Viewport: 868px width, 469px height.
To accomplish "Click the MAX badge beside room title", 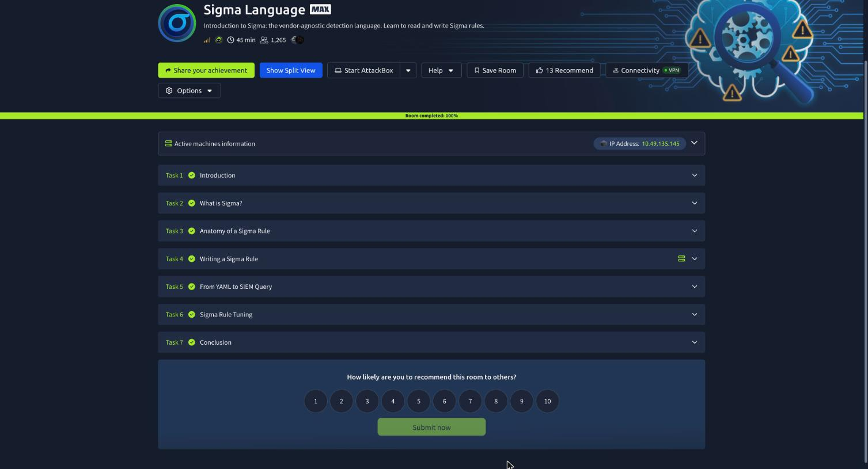I will (320, 9).
